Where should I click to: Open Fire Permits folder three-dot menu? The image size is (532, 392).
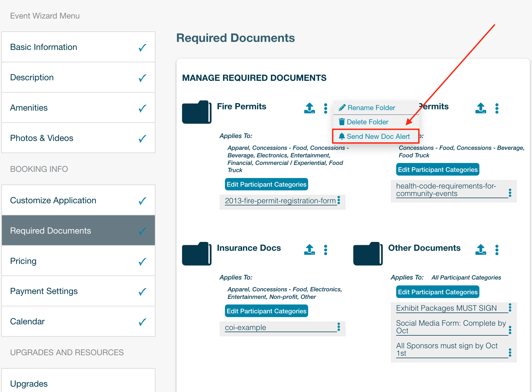click(x=326, y=108)
